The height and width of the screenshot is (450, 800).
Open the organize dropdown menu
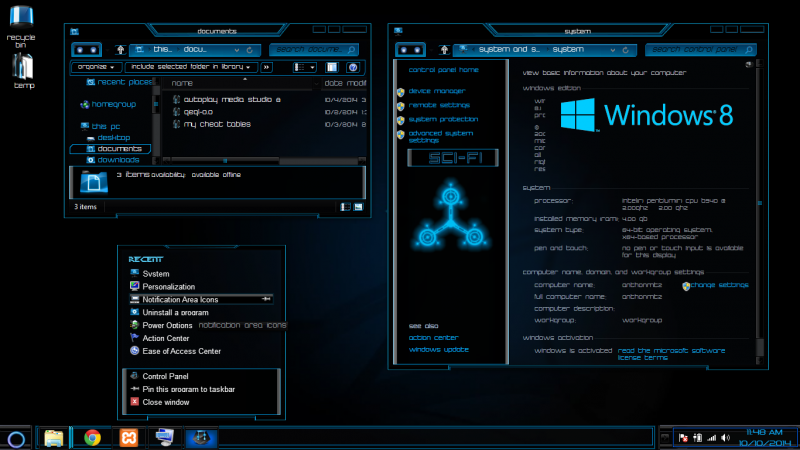(x=96, y=67)
